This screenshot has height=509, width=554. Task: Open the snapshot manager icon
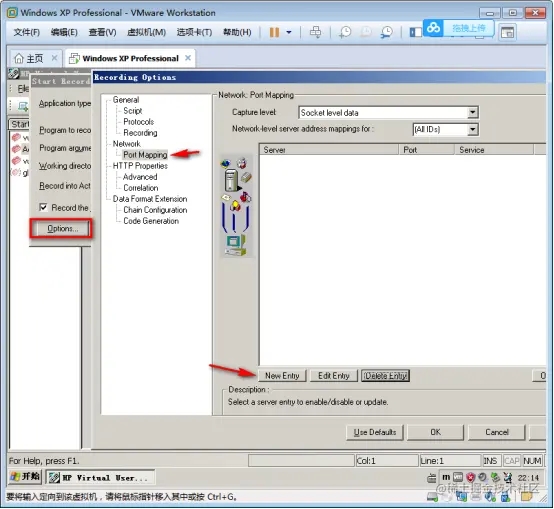coord(387,32)
